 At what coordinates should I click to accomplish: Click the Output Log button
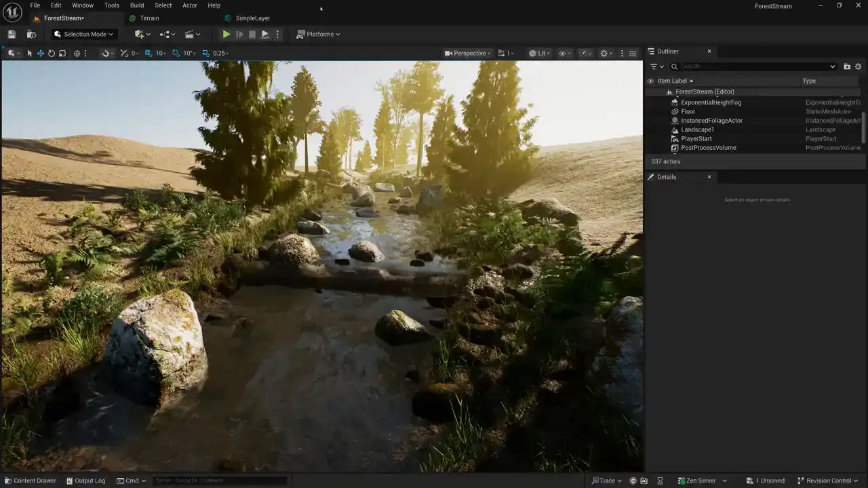click(85, 481)
